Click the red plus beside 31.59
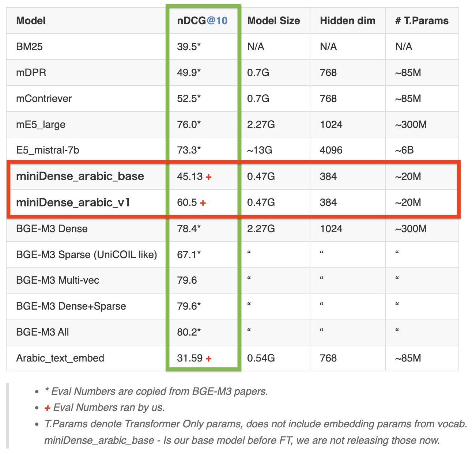The width and height of the screenshot is (476, 454). [x=209, y=359]
